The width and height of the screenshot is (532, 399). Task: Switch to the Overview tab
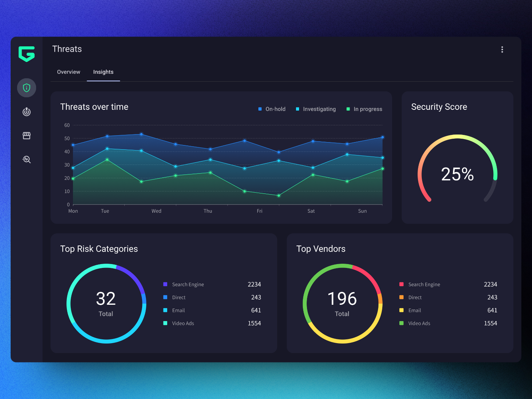(68, 72)
